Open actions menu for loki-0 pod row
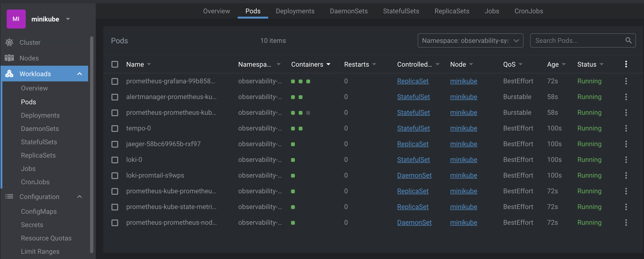The height and width of the screenshot is (259, 644). tap(626, 159)
